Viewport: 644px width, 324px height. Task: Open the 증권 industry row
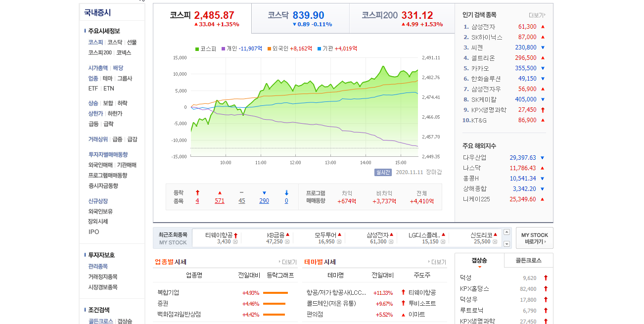coord(163,304)
